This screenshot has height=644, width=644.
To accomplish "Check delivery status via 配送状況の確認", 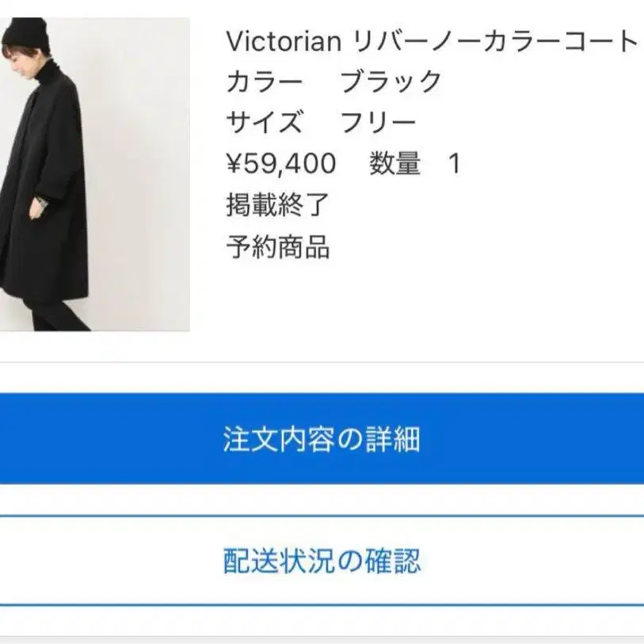I will [x=322, y=560].
